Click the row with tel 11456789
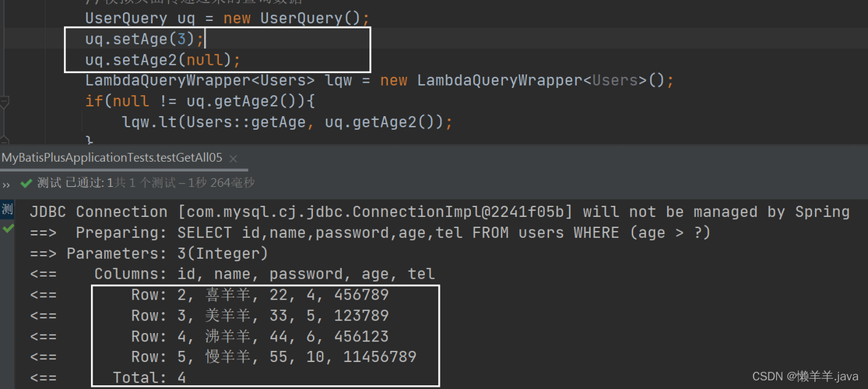The height and width of the screenshot is (389, 868). tap(273, 357)
